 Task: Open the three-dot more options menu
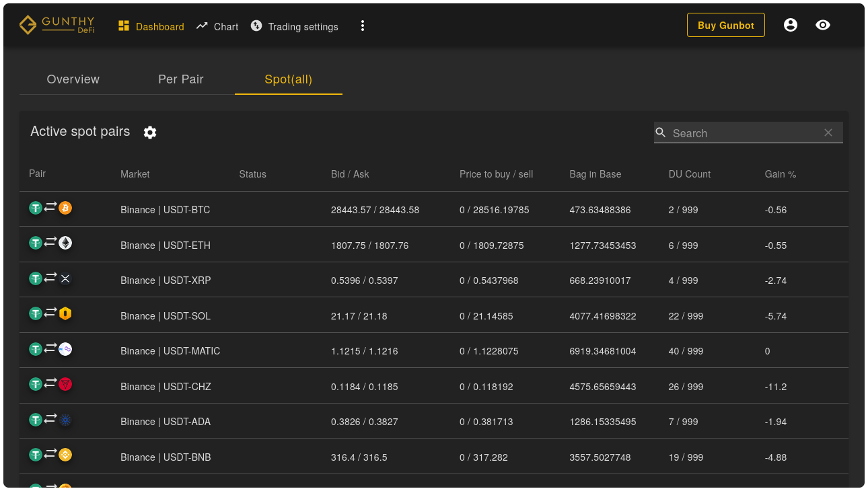click(363, 26)
